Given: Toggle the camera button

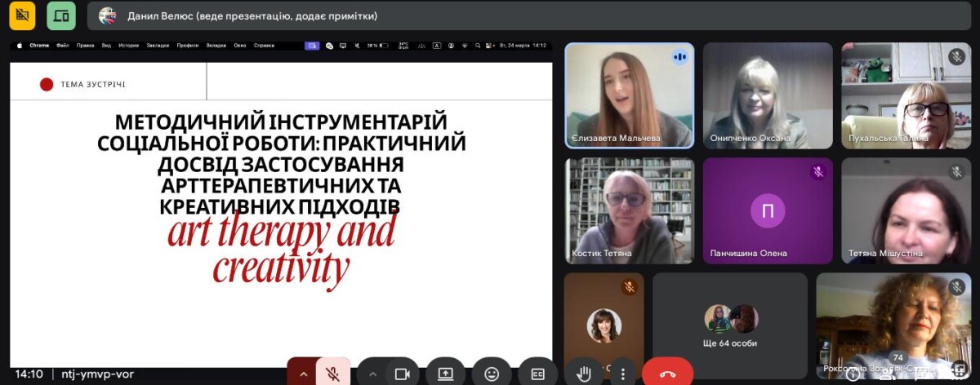Looking at the screenshot, I should coord(402,374).
